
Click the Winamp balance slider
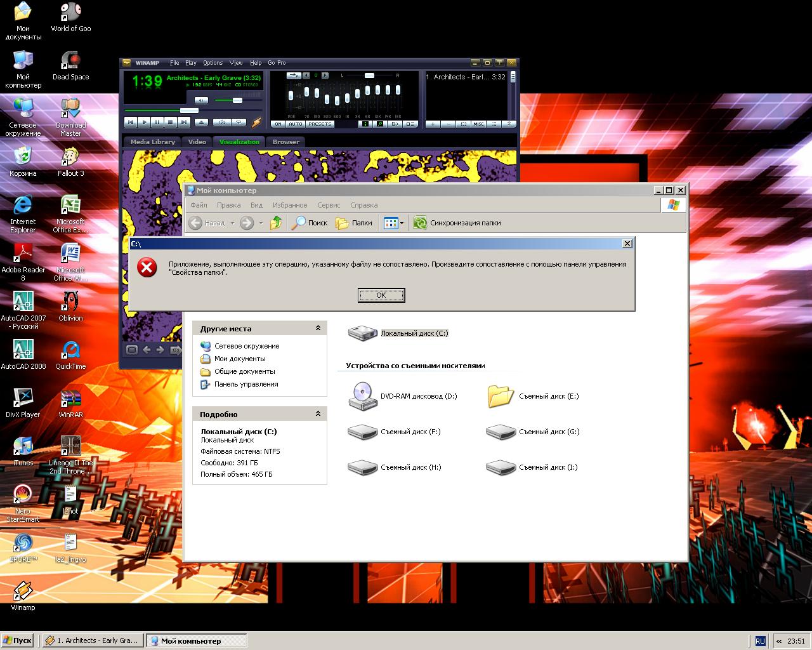(370, 76)
